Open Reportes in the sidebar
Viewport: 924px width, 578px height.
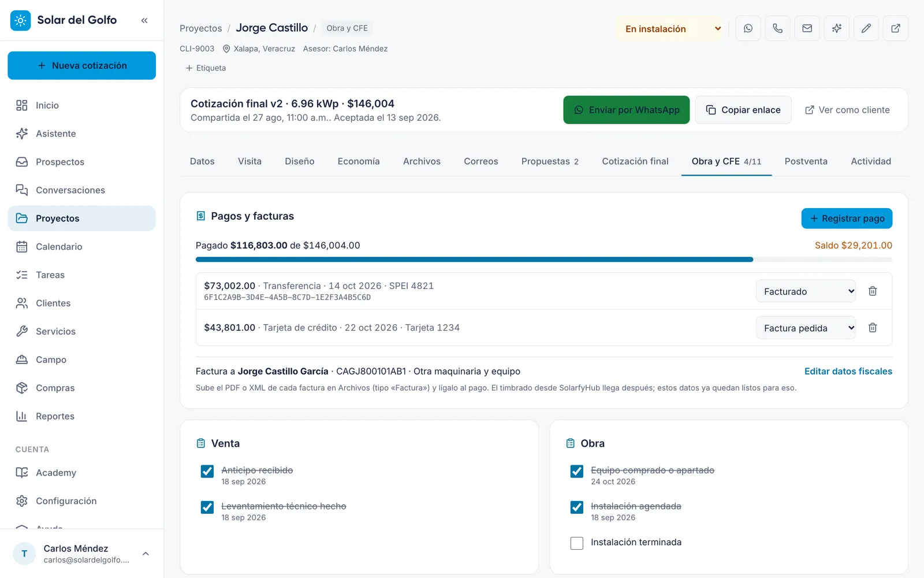(81, 416)
